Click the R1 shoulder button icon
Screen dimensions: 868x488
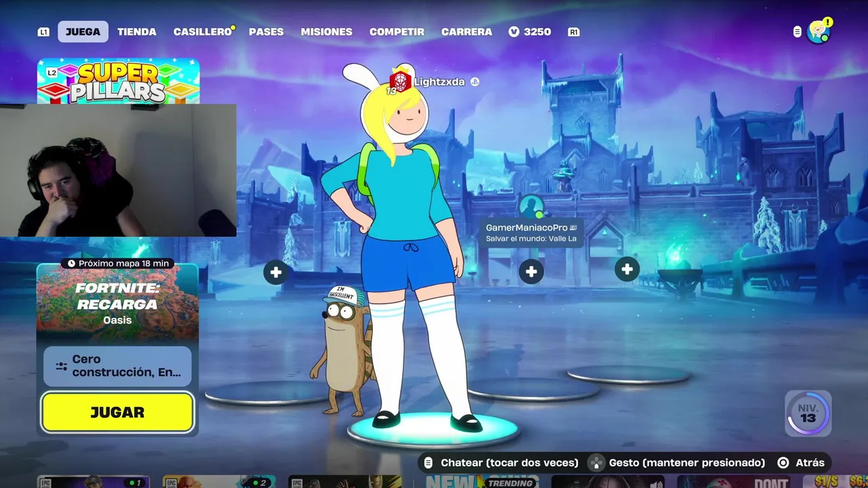pyautogui.click(x=574, y=32)
